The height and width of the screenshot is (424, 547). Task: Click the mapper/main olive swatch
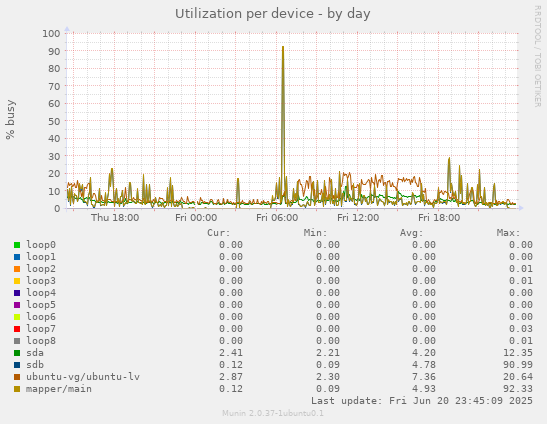(17, 389)
